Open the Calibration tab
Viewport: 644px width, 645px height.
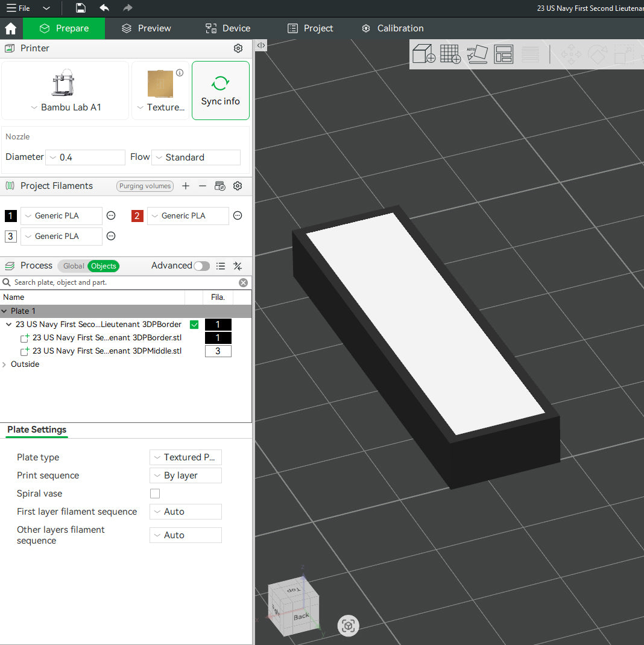(392, 28)
